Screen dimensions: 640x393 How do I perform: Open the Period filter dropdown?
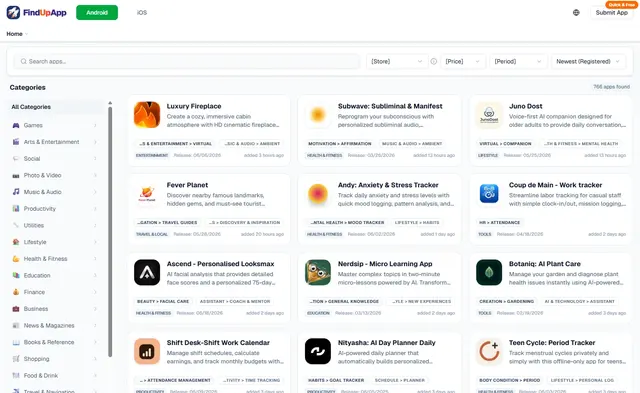click(518, 61)
